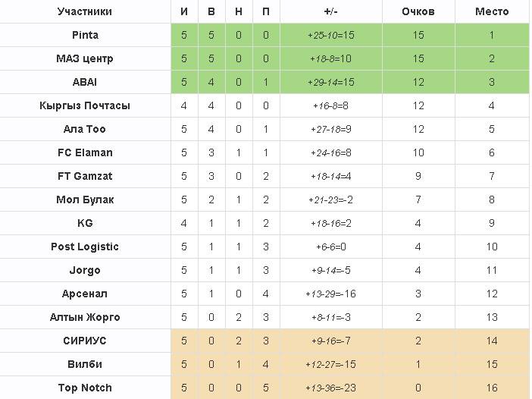The height and width of the screenshot is (399, 532).
Task: Click the Место column header
Action: coord(492,11)
